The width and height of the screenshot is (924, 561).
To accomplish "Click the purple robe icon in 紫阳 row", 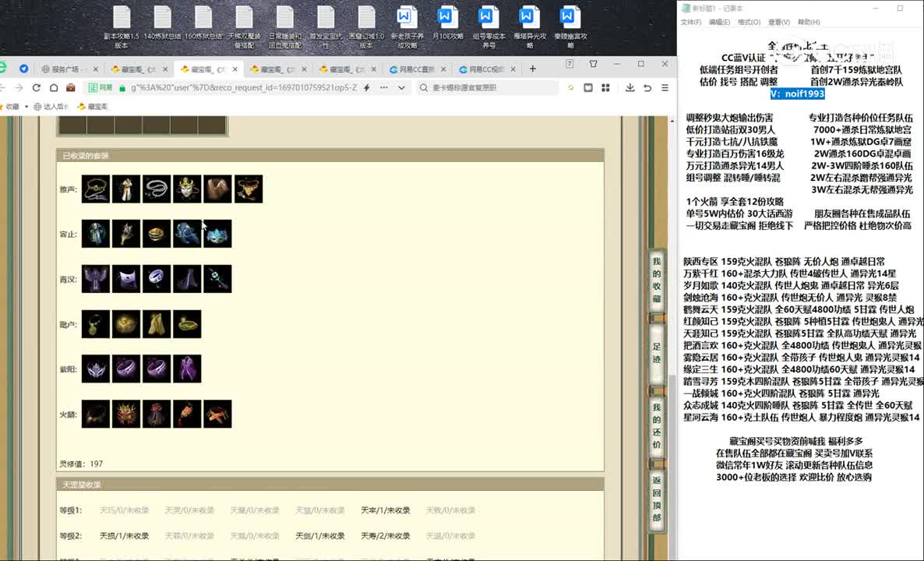I will click(188, 369).
